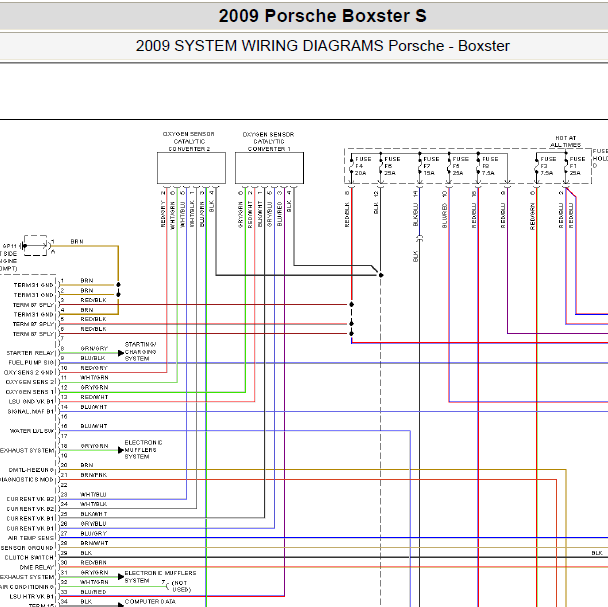Click ELECTRONIC MUFFLERS SYSTEM reference at pin 18
This screenshot has width=608, height=607.
coord(143,450)
